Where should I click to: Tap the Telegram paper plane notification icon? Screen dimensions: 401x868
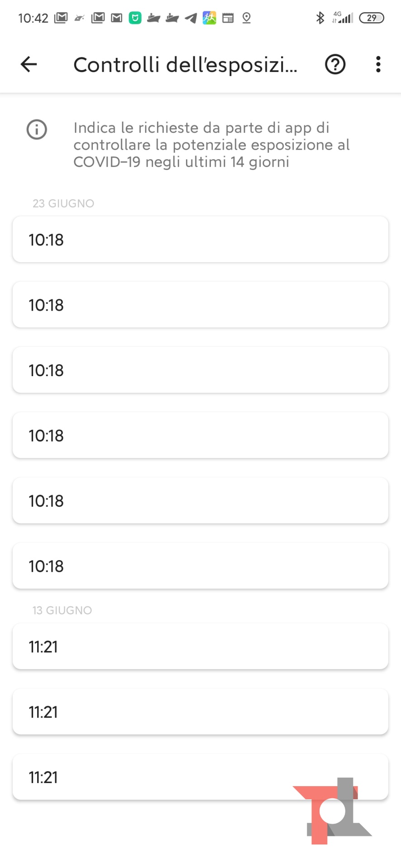[191, 18]
